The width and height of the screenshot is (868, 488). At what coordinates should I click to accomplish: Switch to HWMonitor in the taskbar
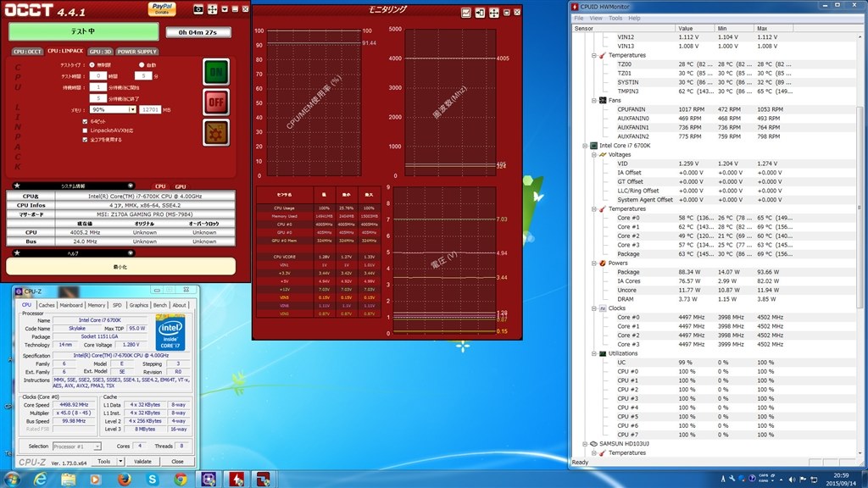point(236,480)
